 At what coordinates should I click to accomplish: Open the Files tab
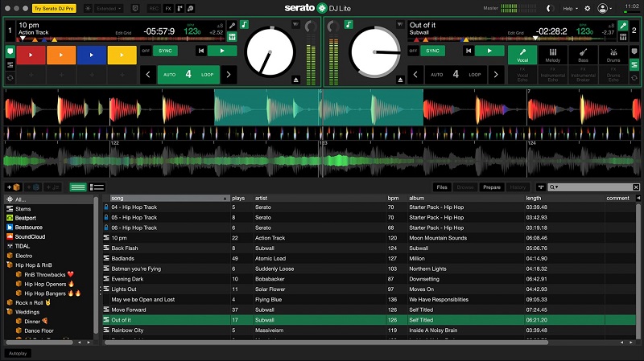click(x=442, y=187)
